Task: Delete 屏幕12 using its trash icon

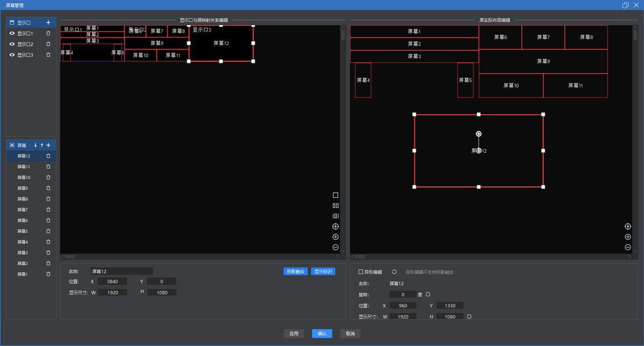Action: point(48,156)
